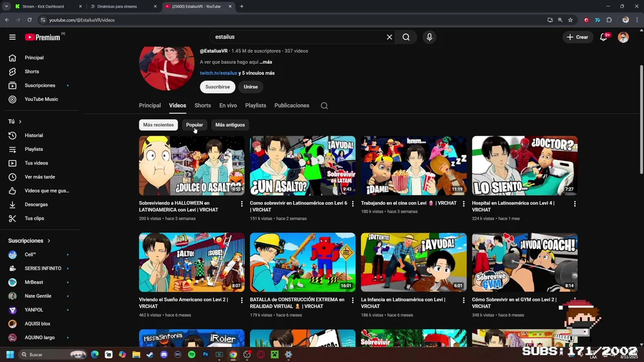
Task: Click the address bar URL
Action: click(x=82, y=20)
